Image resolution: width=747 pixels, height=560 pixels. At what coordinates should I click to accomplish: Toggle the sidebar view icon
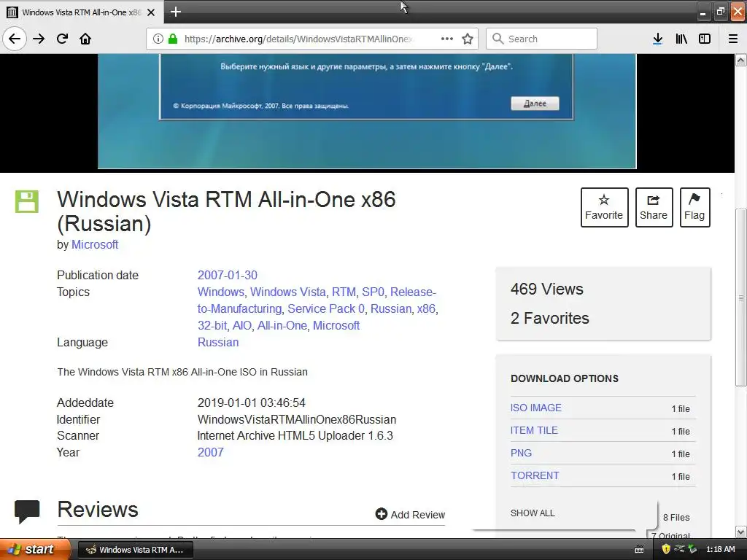point(705,39)
